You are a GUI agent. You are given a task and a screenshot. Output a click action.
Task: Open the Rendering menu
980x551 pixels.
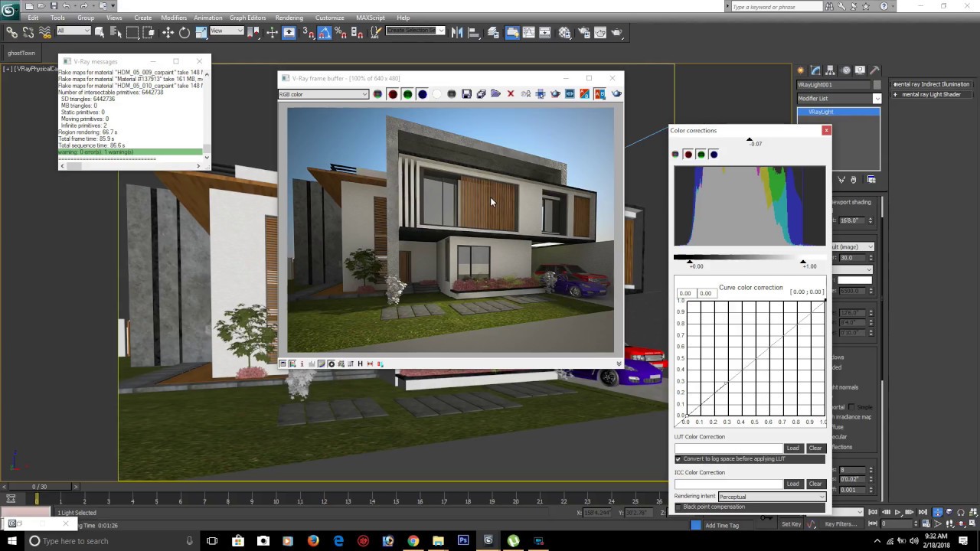[x=289, y=18]
